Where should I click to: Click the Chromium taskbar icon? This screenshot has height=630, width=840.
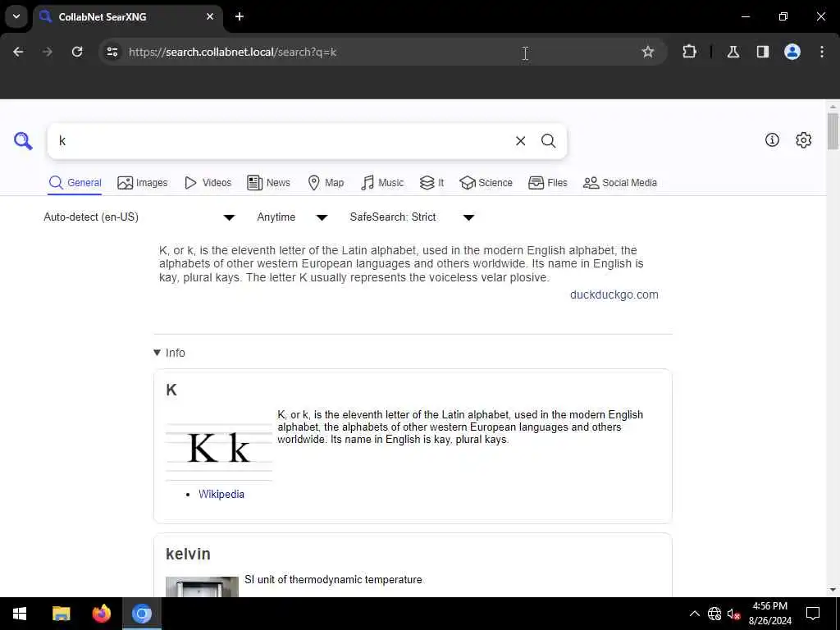coord(142,614)
